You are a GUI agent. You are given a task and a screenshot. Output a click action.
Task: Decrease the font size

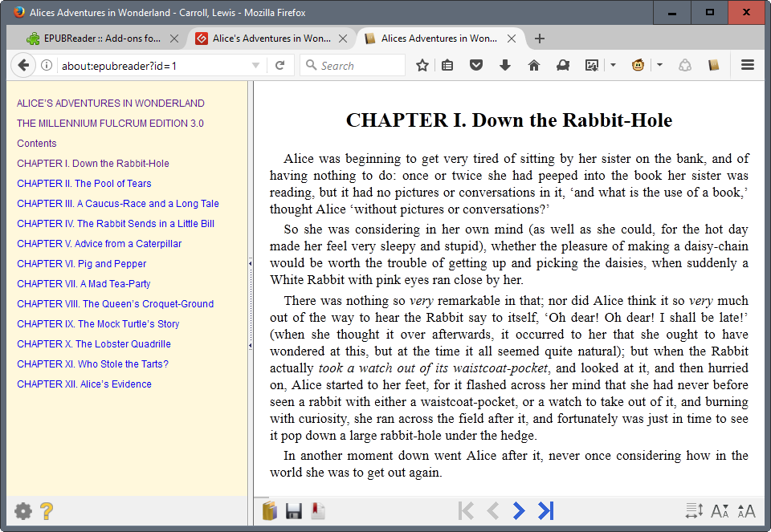pyautogui.click(x=720, y=511)
